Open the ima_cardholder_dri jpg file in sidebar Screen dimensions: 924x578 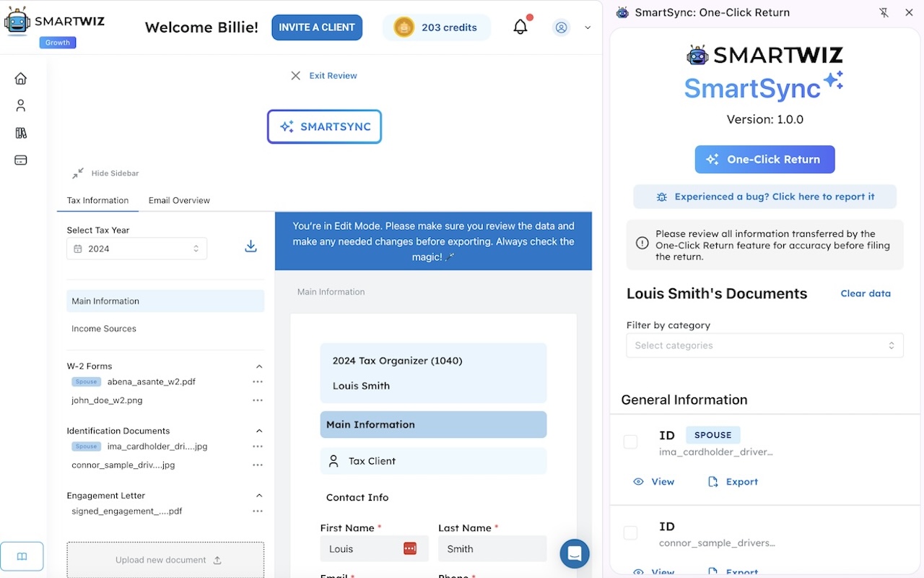tap(157, 447)
